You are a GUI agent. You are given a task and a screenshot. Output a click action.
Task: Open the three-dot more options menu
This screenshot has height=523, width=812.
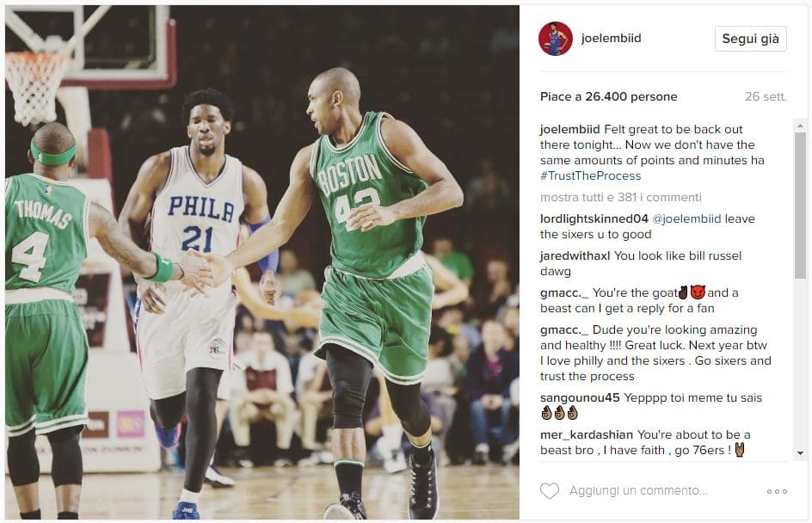tap(777, 491)
